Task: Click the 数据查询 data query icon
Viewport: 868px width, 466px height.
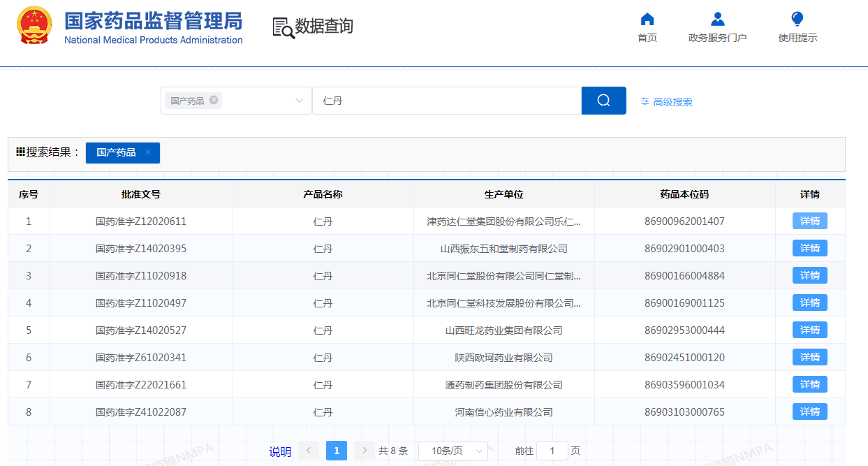Action: [x=284, y=27]
